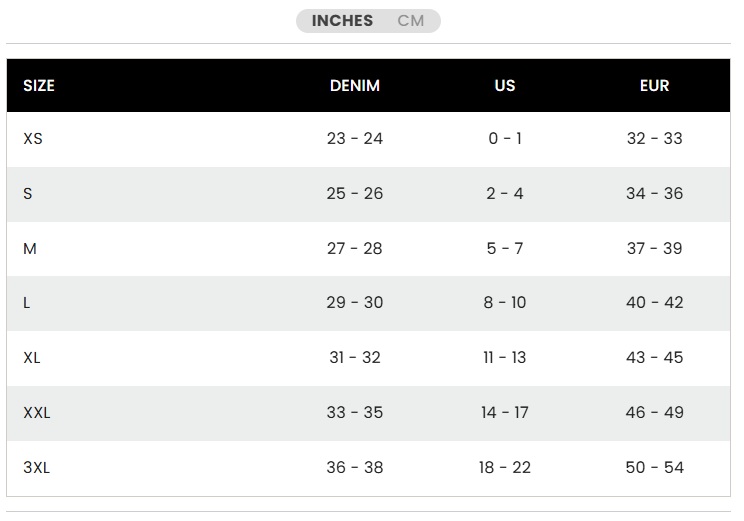Select the XS size row label
This screenshot has width=744, height=521.
(33, 139)
